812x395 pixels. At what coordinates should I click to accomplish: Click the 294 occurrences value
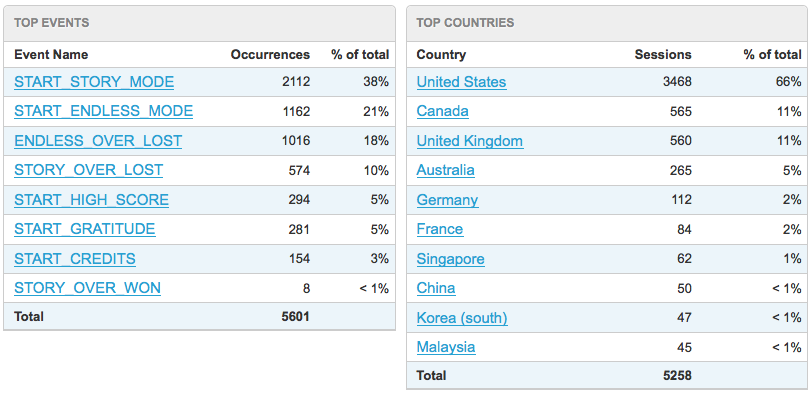click(x=299, y=200)
